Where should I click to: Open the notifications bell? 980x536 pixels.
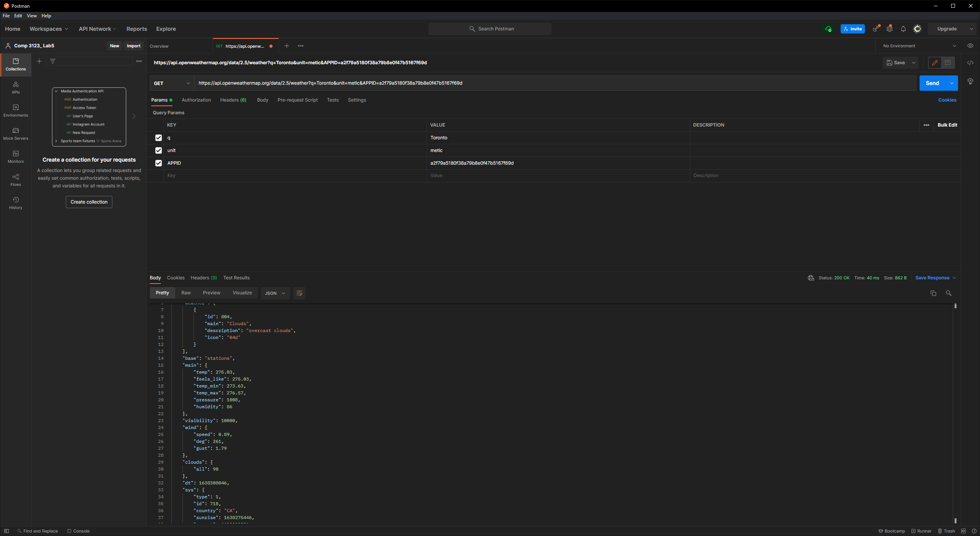903,29
